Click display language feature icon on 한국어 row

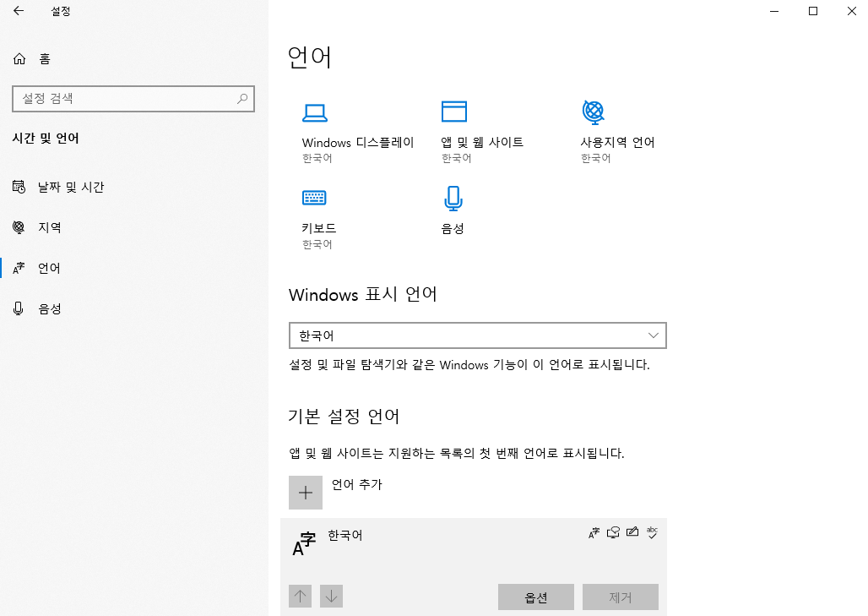pyautogui.click(x=594, y=533)
